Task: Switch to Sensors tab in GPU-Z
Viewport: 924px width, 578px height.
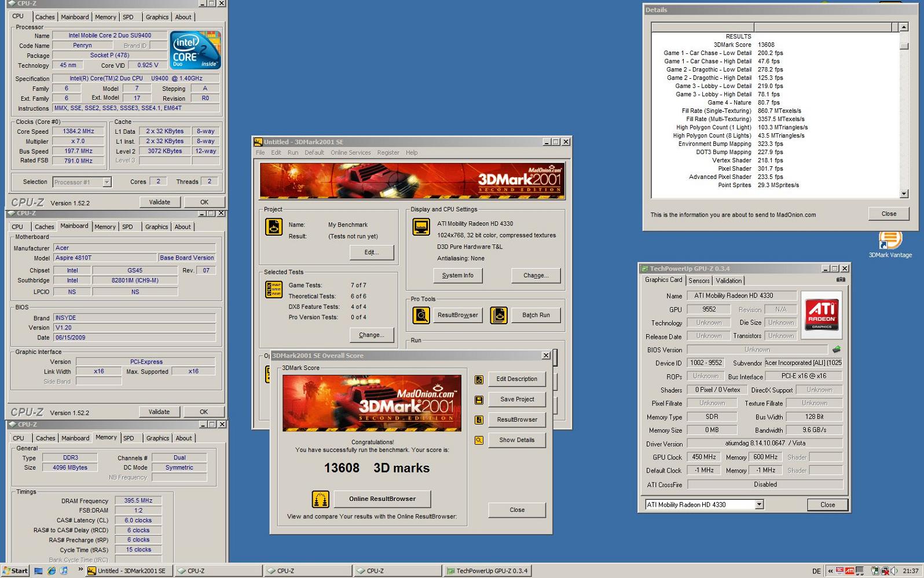Action: [x=699, y=281]
